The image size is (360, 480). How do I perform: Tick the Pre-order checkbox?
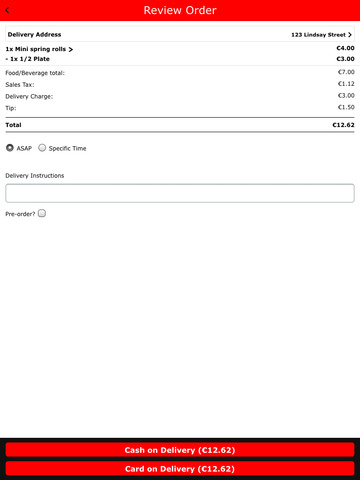coord(42,213)
